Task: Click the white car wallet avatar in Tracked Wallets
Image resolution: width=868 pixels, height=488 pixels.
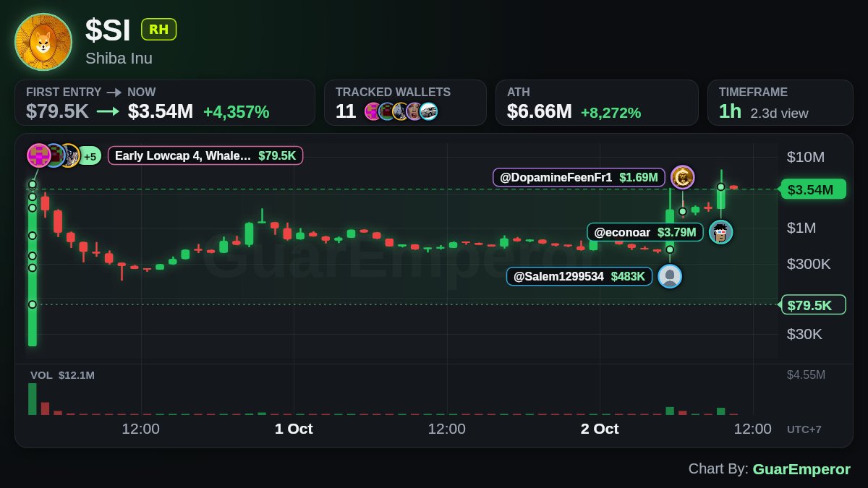Action: [428, 111]
